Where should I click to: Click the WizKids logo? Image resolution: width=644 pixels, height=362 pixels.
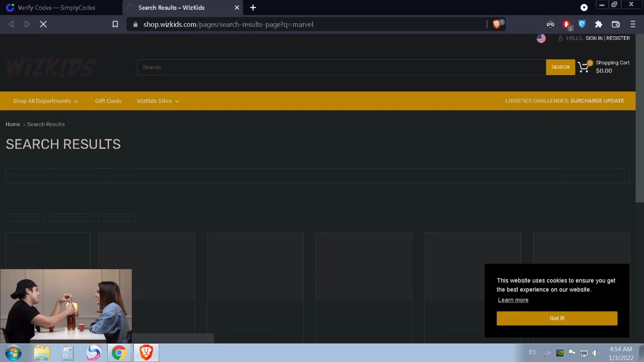[x=51, y=68]
